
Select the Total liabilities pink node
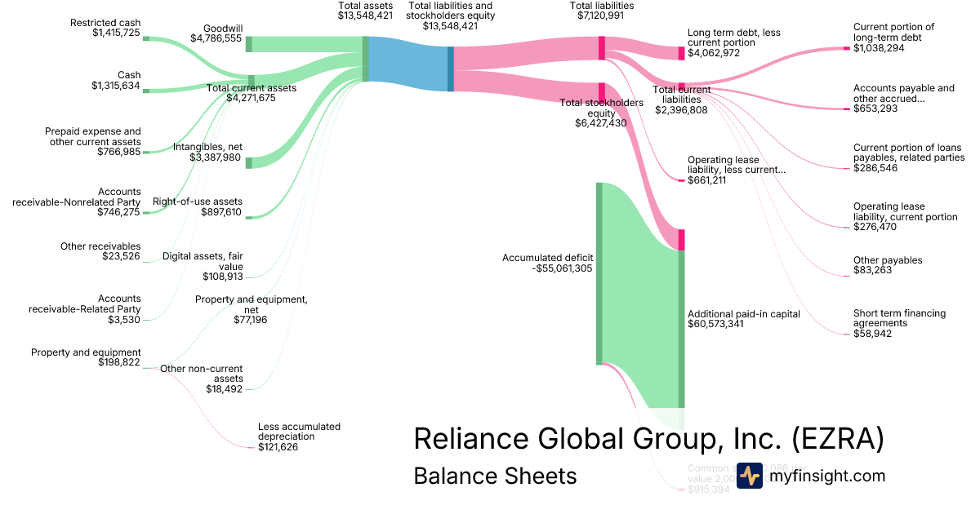point(602,47)
